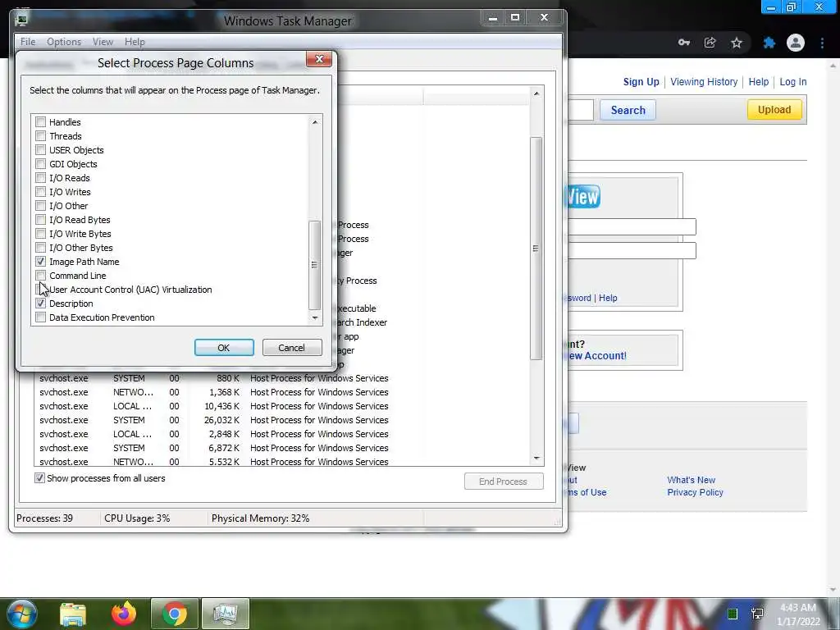Click the second login form text field
The height and width of the screenshot is (630, 840).
coord(632,251)
